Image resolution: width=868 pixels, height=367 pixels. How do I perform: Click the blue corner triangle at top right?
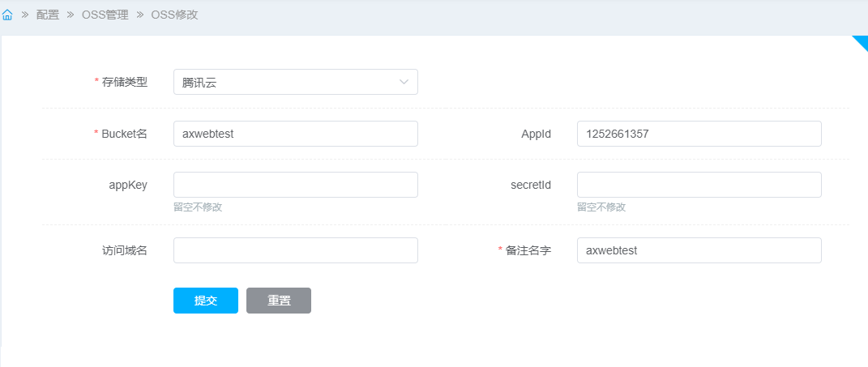tap(862, 41)
